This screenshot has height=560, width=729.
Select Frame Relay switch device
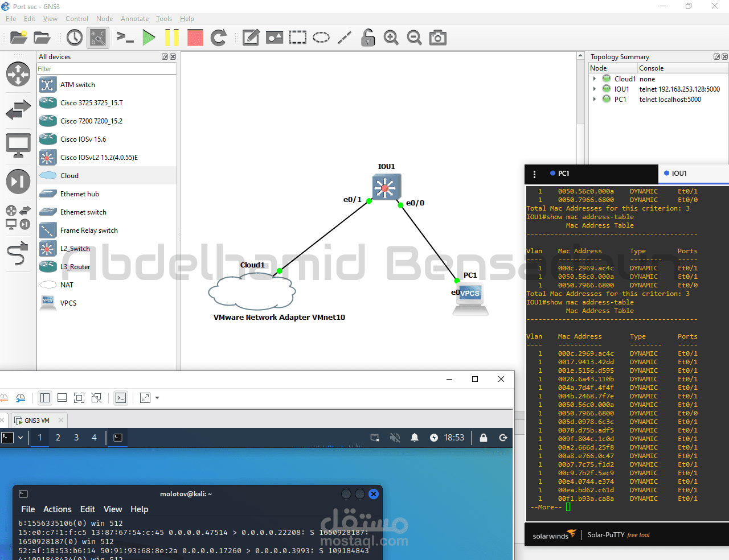point(107,230)
